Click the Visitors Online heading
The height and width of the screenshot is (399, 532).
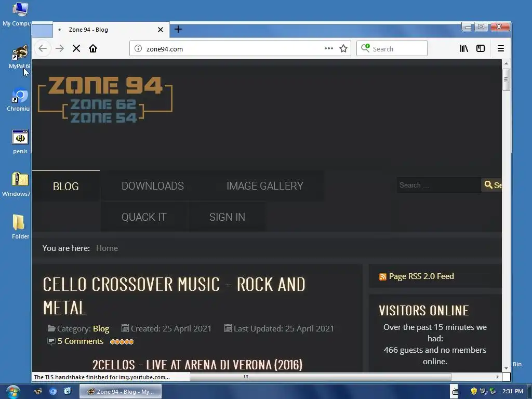click(x=424, y=311)
